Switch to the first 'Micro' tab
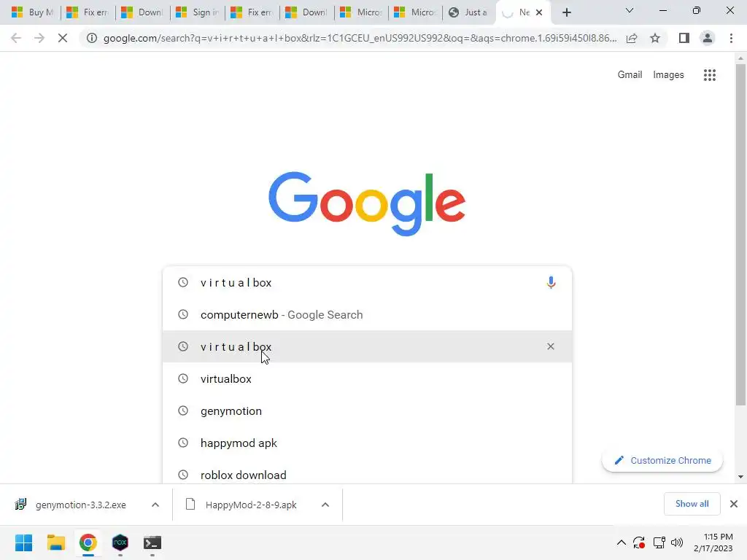747x560 pixels. coord(362,12)
